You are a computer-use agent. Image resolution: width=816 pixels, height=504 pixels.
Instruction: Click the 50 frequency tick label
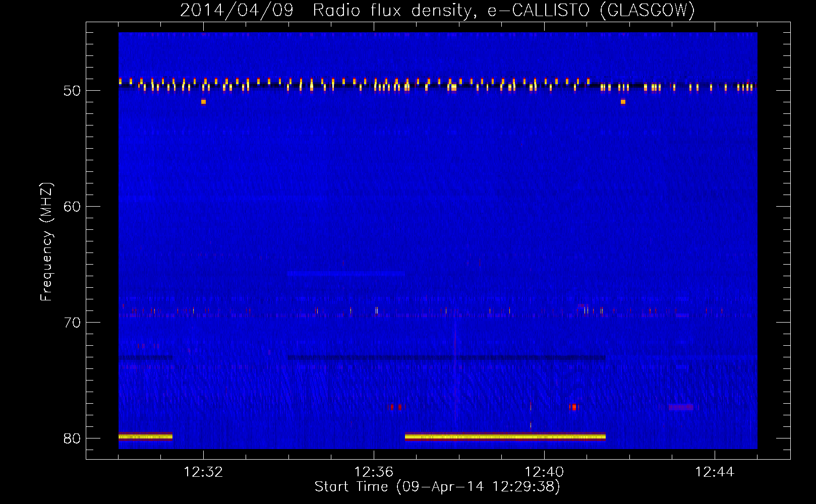click(73, 91)
